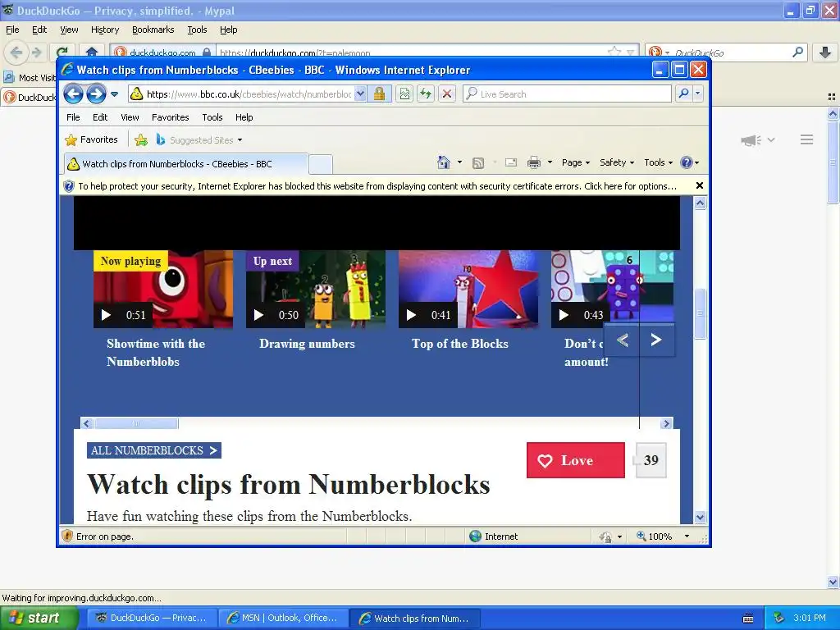The image size is (840, 630).
Task: Click the Top of the Blocks title
Action: pyautogui.click(x=460, y=344)
